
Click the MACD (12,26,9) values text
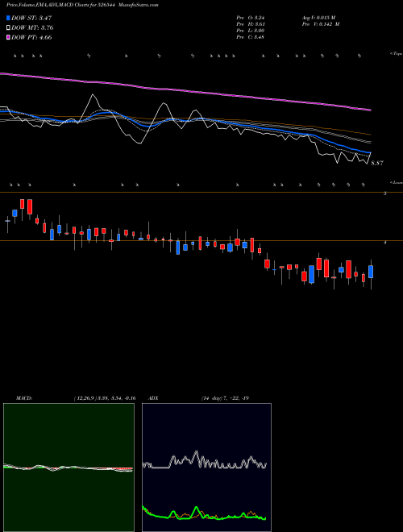(105, 398)
